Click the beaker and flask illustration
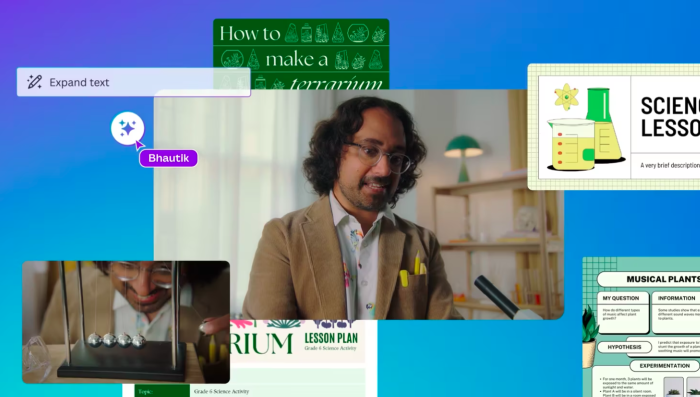 [x=585, y=130]
